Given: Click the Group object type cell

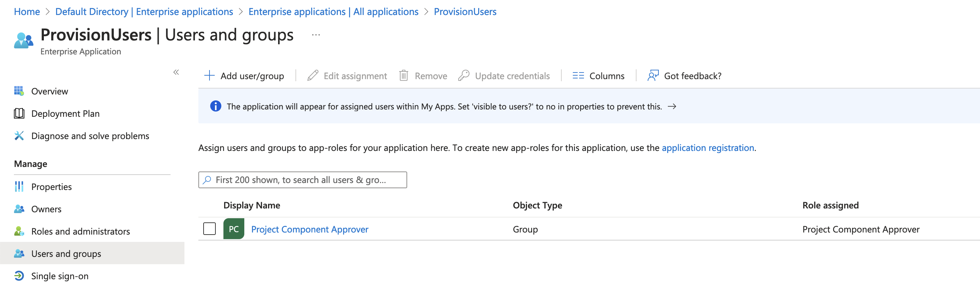Looking at the screenshot, I should coord(525,229).
